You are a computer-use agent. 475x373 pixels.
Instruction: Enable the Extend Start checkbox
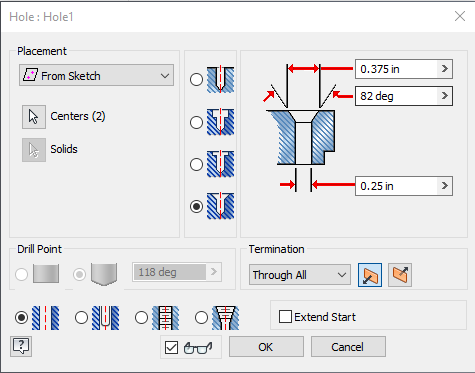pos(285,317)
